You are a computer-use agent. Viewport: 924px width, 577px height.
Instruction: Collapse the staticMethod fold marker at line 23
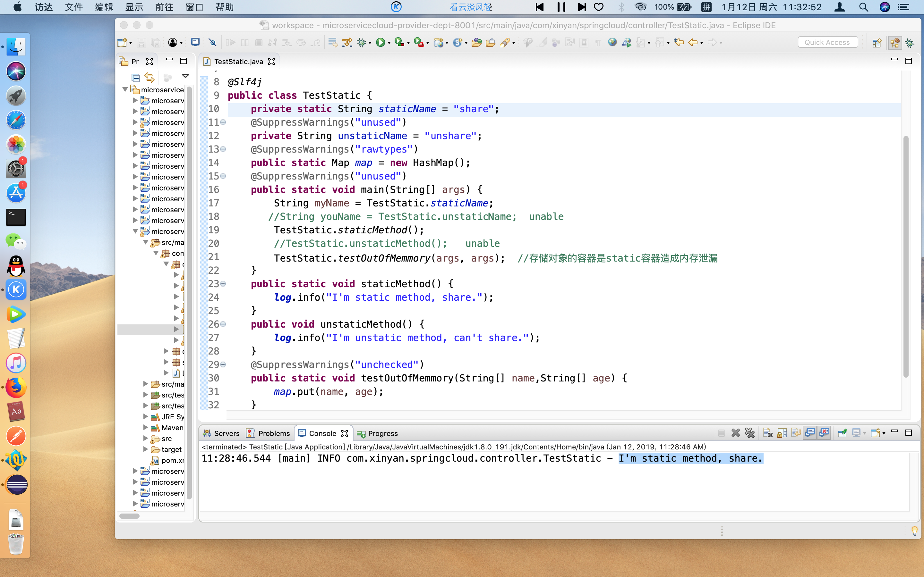point(223,284)
